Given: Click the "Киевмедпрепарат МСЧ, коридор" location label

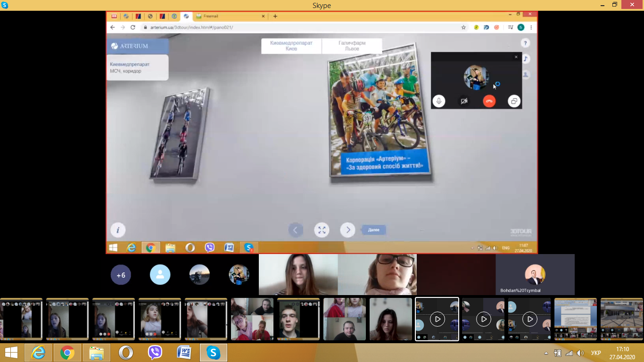Looking at the screenshot, I should click(137, 67).
